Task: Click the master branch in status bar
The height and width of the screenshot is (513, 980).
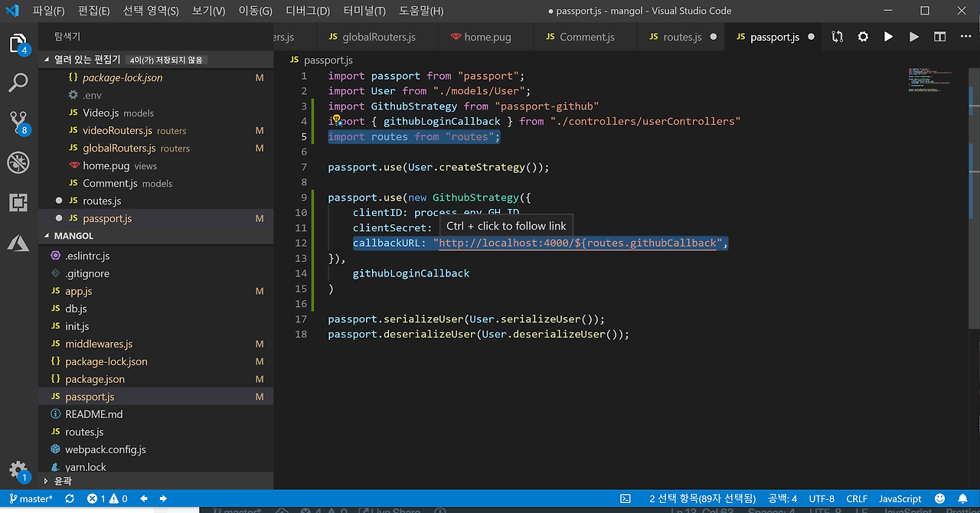Action: click(x=31, y=498)
